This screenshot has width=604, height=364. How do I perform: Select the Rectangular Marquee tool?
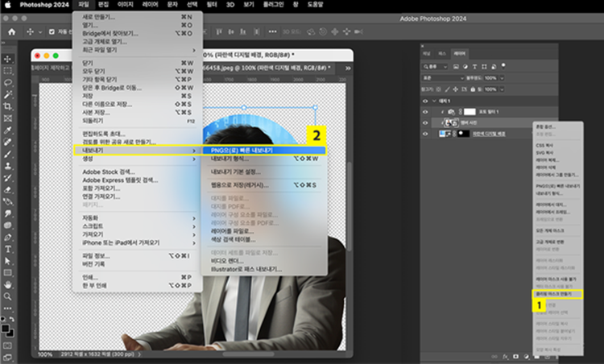[x=8, y=71]
